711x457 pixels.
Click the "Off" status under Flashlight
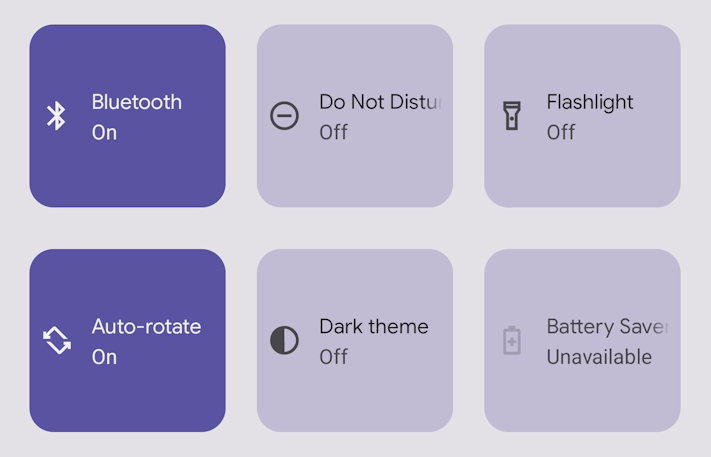point(561,132)
